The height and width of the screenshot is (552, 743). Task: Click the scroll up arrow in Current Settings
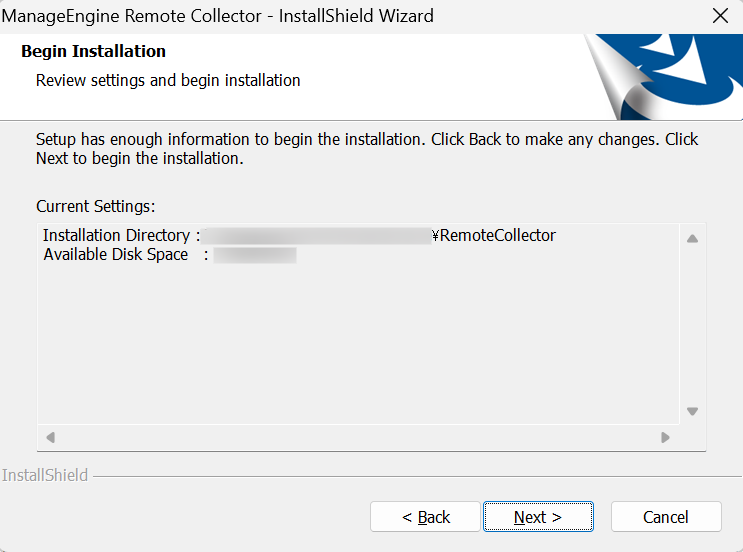(x=692, y=238)
